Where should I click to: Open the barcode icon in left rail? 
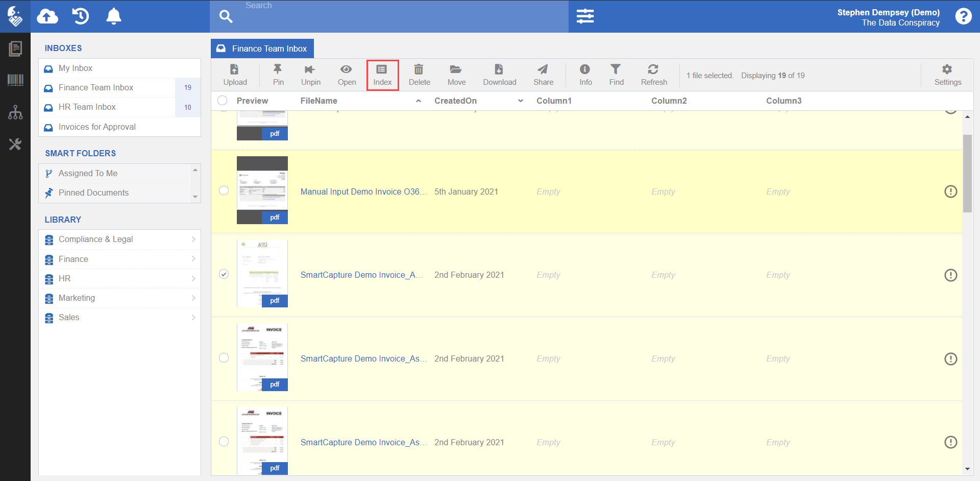(15, 80)
